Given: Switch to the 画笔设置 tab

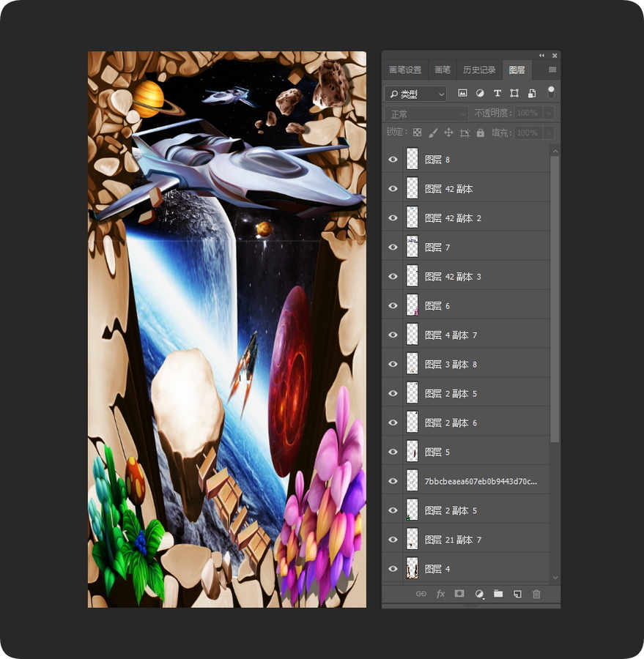Looking at the screenshot, I should click(x=405, y=70).
